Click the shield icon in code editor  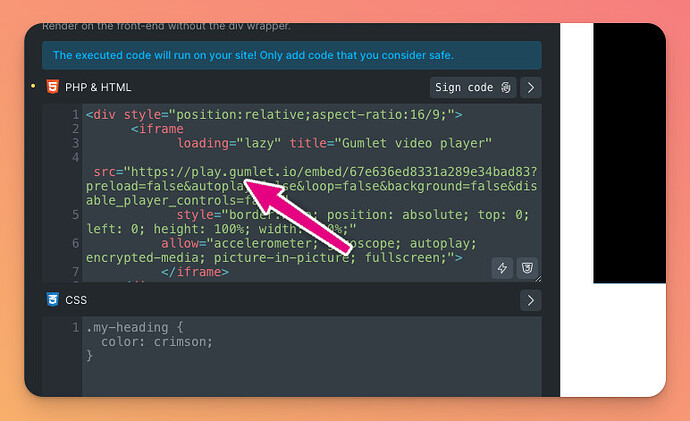coord(527,268)
